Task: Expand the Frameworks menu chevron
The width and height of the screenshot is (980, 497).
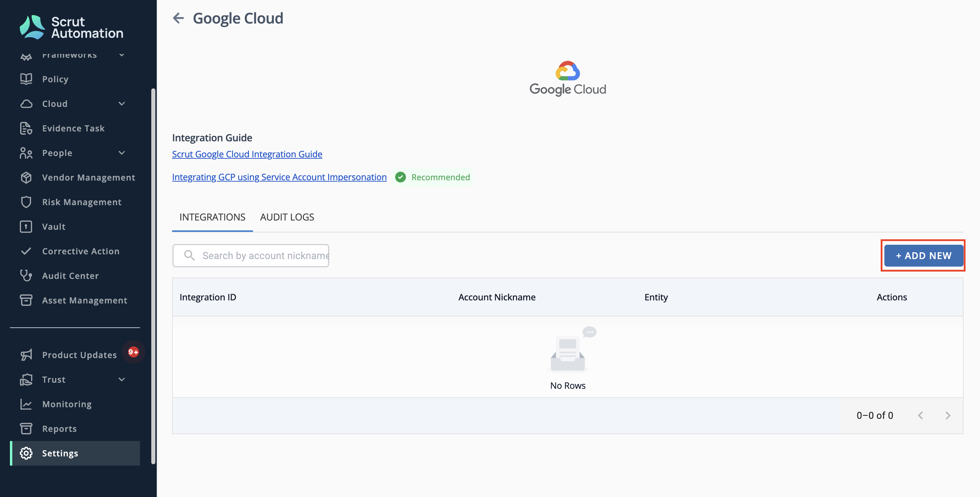Action: [x=122, y=55]
